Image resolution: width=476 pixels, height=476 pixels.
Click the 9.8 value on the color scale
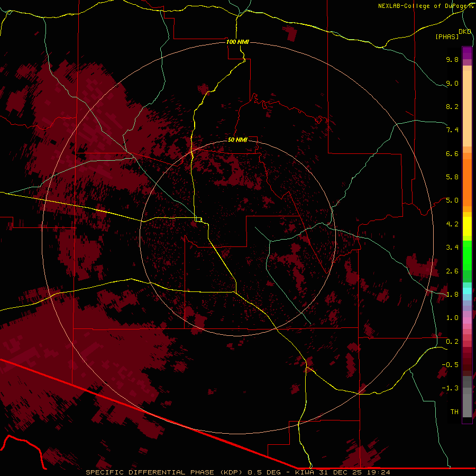[x=452, y=59]
